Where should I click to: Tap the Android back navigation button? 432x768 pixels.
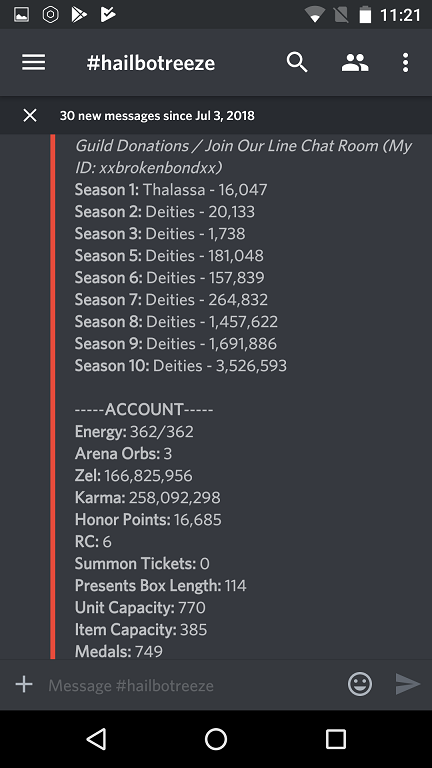96,739
